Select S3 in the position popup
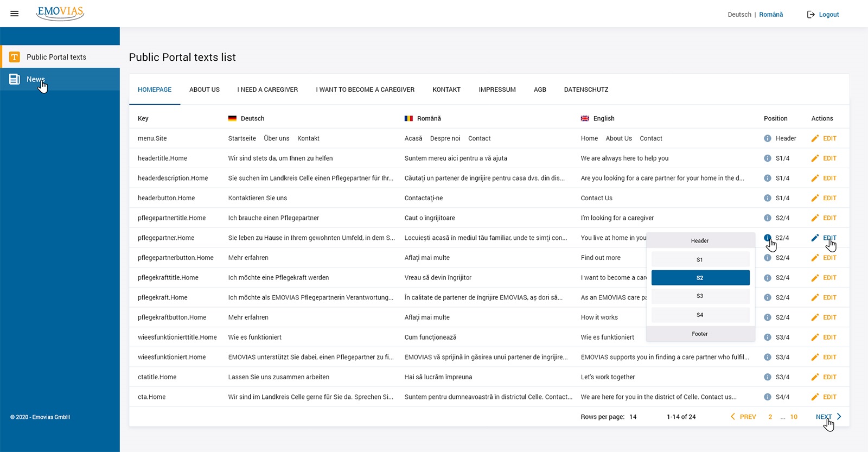Viewport: 868px width, 452px height. [x=700, y=296]
